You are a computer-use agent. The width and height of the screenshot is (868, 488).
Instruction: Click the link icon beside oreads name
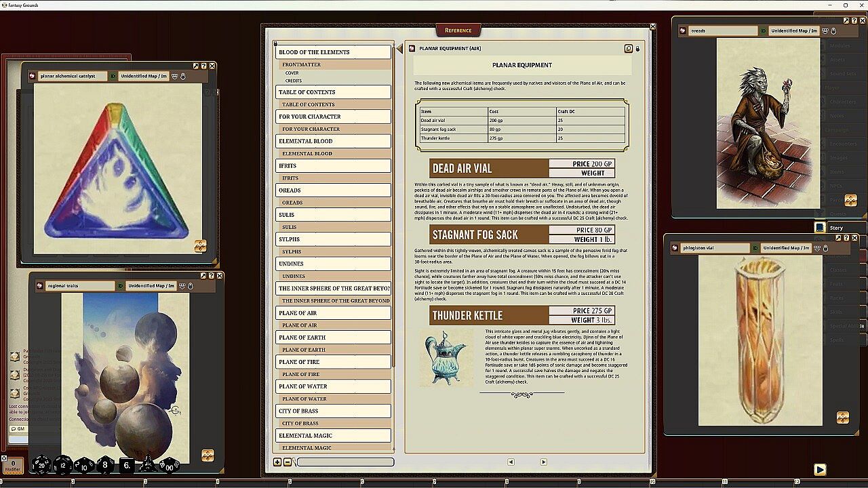tap(682, 30)
